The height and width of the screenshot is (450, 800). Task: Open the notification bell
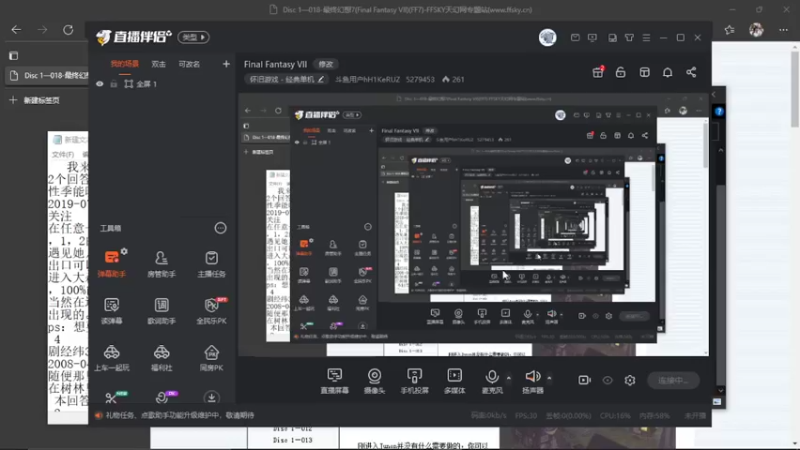click(x=667, y=72)
